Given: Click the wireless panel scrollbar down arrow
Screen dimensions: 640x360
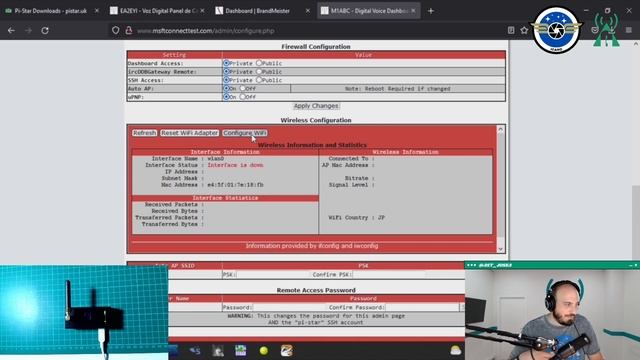Looking at the screenshot, I should coord(501,249).
